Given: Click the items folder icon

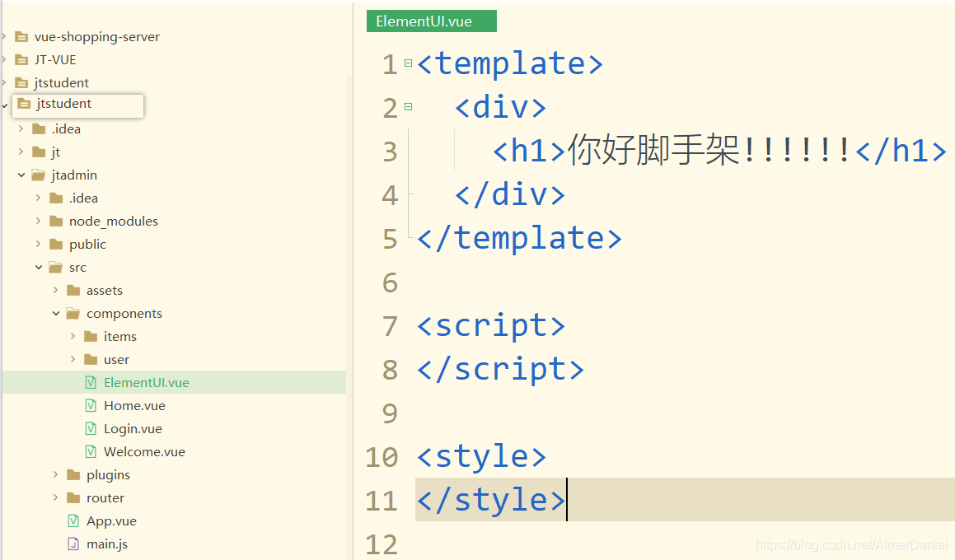Looking at the screenshot, I should tap(91, 337).
